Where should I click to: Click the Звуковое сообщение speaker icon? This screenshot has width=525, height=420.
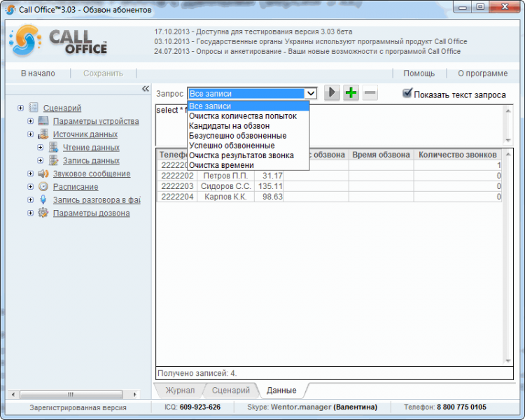(x=43, y=174)
